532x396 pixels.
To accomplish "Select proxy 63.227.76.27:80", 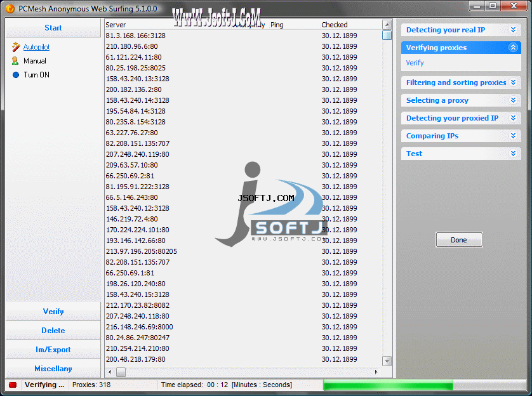I will pyautogui.click(x=131, y=133).
